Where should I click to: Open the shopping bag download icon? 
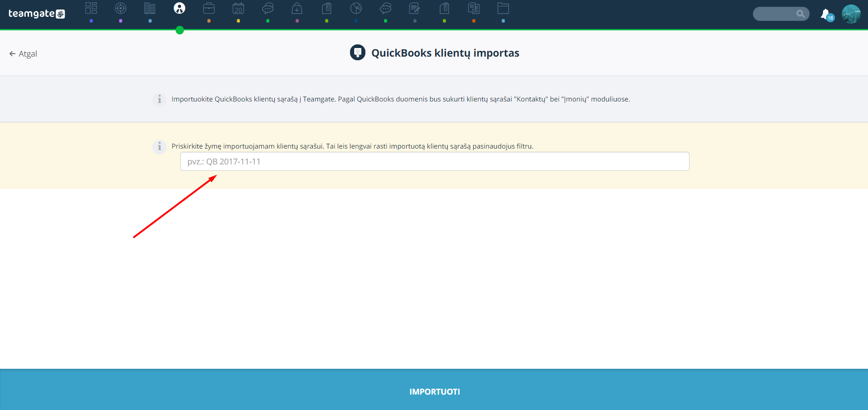click(x=297, y=8)
